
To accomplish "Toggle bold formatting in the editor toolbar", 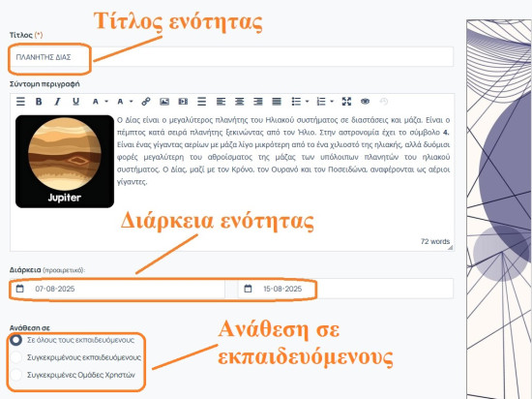I will 39,101.
